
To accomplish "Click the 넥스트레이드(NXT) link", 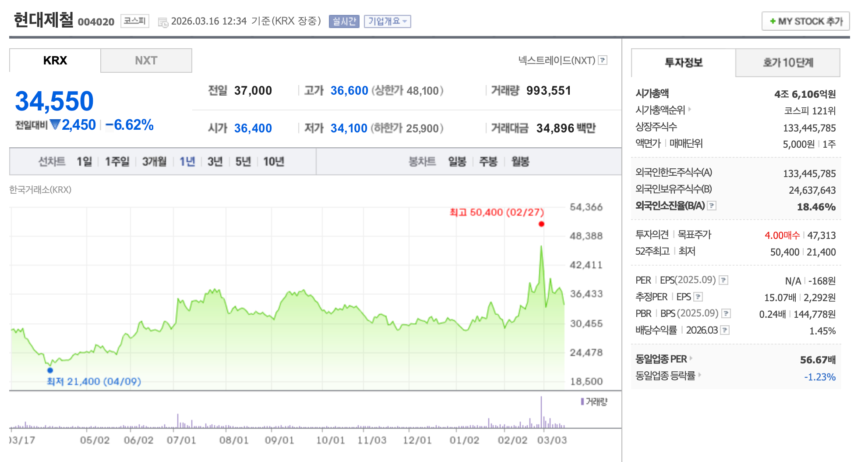I will tap(557, 60).
